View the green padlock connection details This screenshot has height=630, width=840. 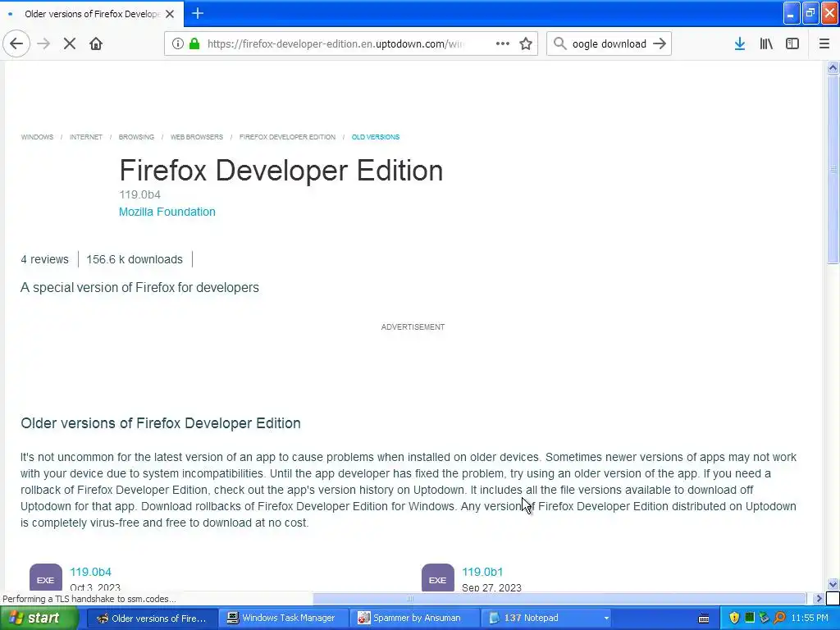(x=194, y=43)
